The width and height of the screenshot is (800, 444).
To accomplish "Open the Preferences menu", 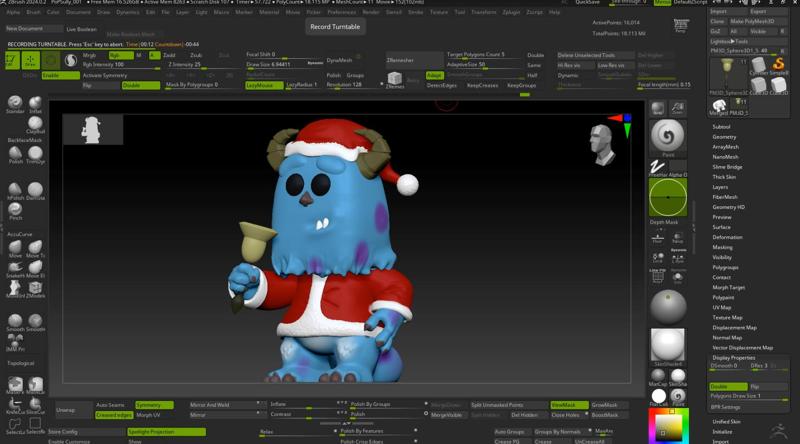I will pyautogui.click(x=341, y=12).
